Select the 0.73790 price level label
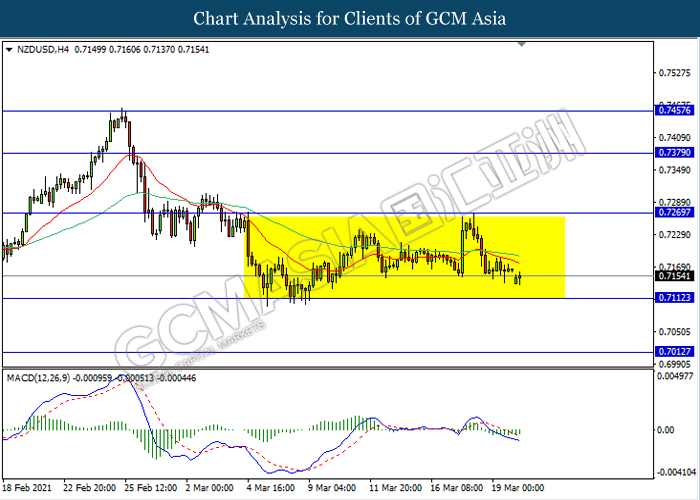The image size is (700, 500). 674,153
